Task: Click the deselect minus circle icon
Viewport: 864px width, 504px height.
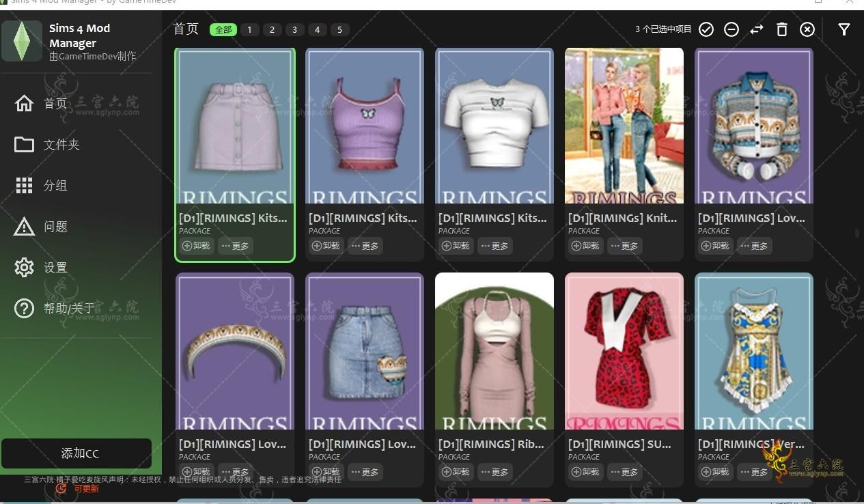Action: (x=731, y=29)
